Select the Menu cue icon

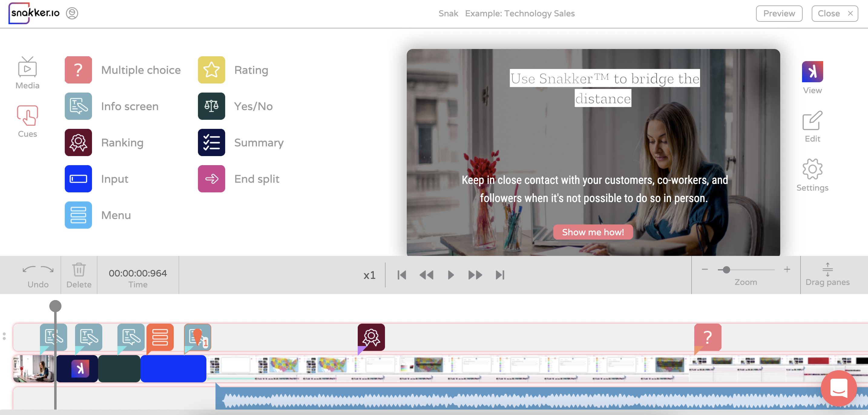(78, 215)
